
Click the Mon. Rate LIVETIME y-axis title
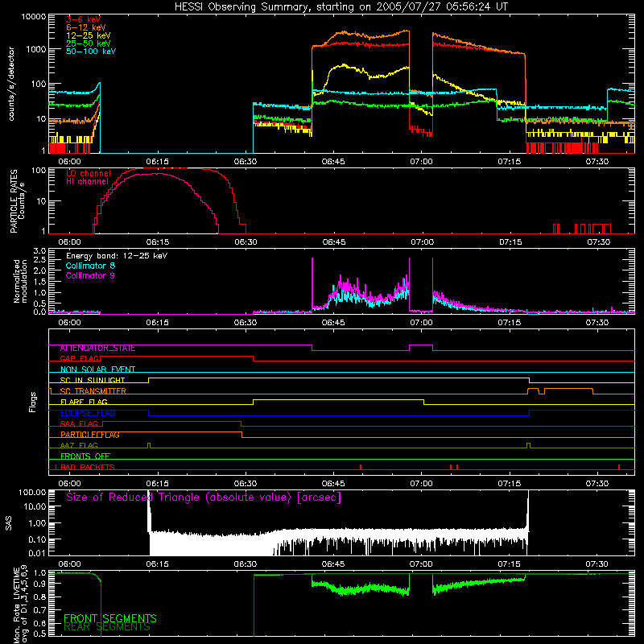click(x=21, y=605)
